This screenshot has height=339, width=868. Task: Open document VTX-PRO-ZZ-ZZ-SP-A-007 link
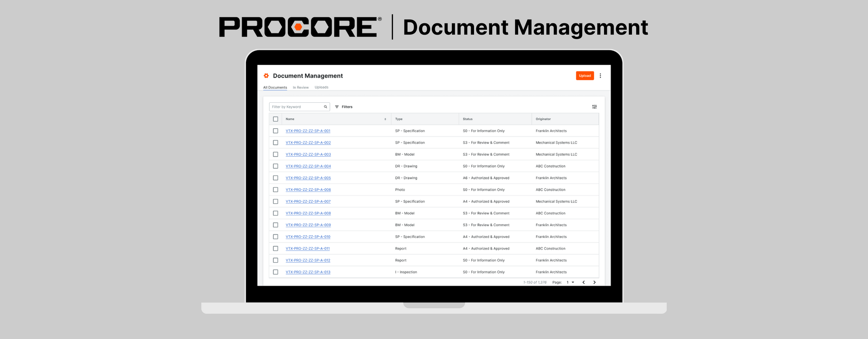[x=308, y=202]
